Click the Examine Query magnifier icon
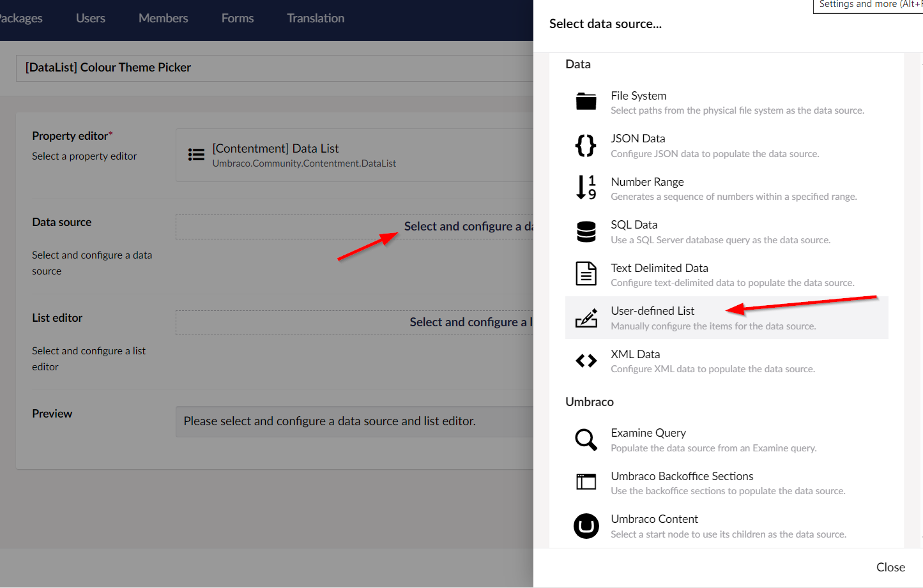Screen dimensions: 923x588 [586, 439]
